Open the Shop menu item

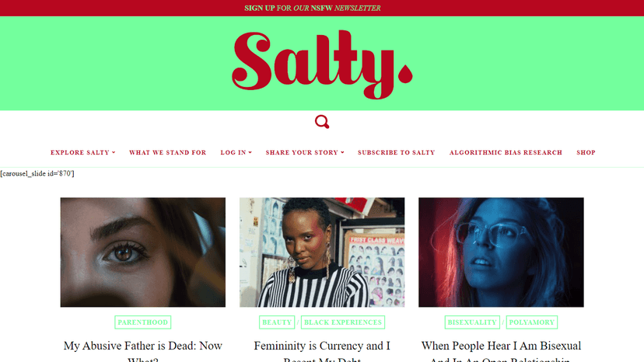click(586, 152)
